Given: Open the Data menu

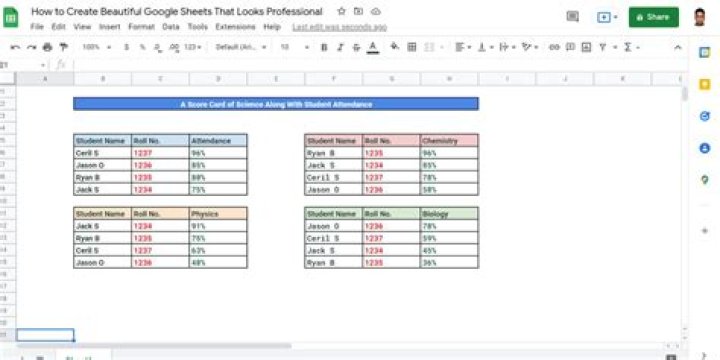Looking at the screenshot, I should pyautogui.click(x=171, y=27).
